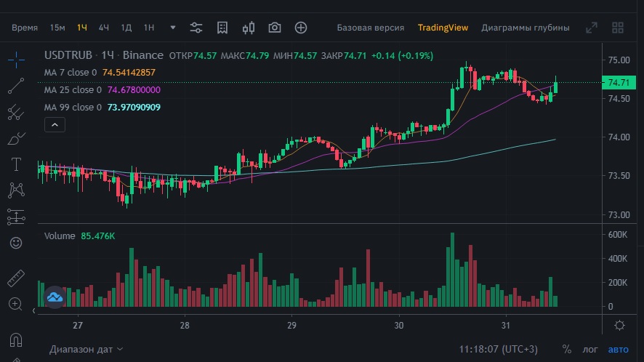644x362 pixels.
Task: Open candlestick chart type selector
Action: point(248,28)
